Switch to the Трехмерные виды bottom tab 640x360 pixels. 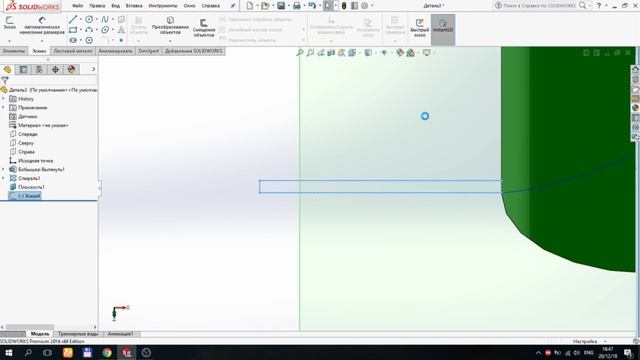click(x=78, y=334)
